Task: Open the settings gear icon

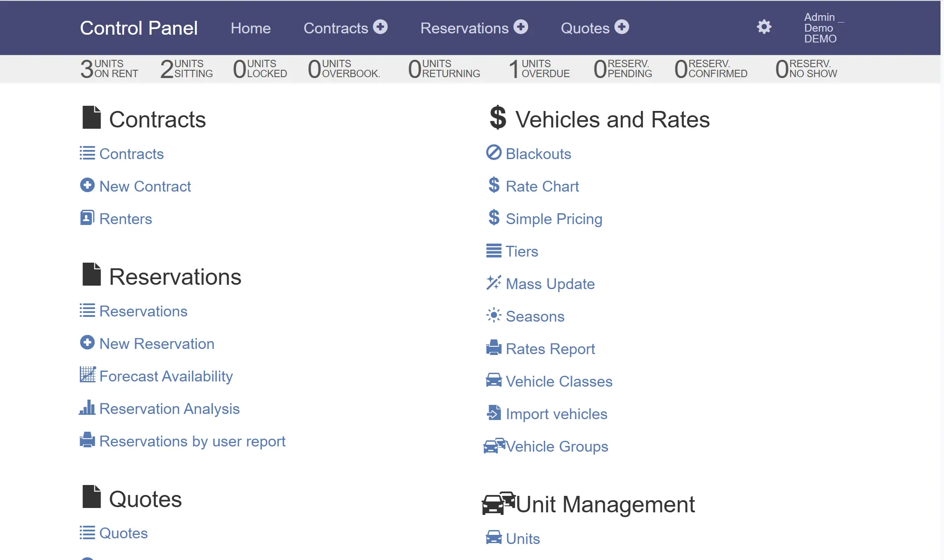Action: (x=764, y=27)
